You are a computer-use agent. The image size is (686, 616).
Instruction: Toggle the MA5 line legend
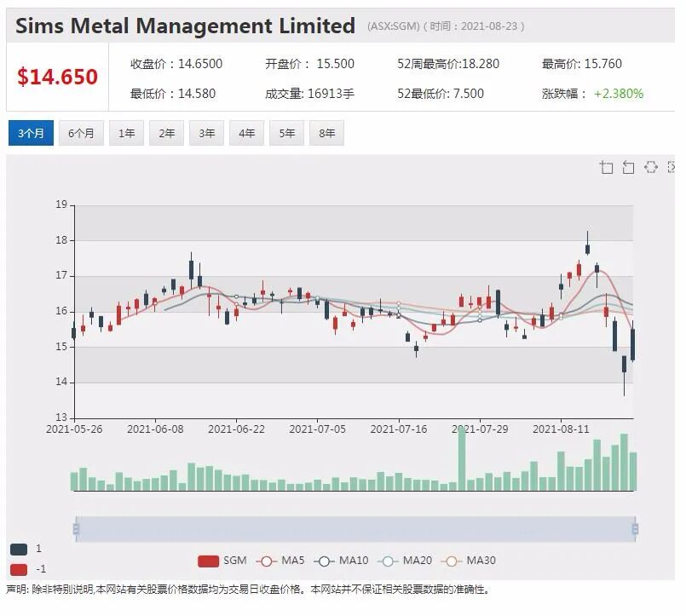point(280,561)
